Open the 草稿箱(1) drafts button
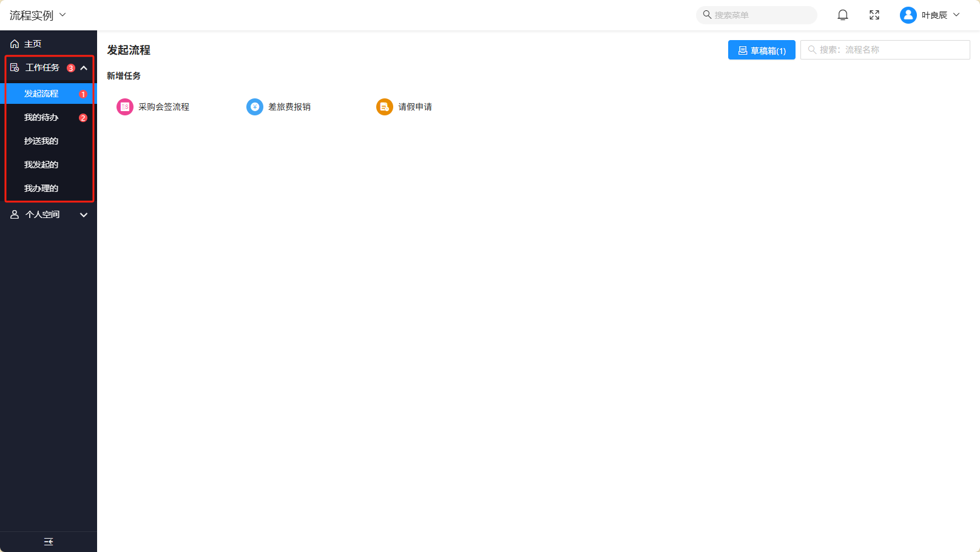 tap(762, 50)
